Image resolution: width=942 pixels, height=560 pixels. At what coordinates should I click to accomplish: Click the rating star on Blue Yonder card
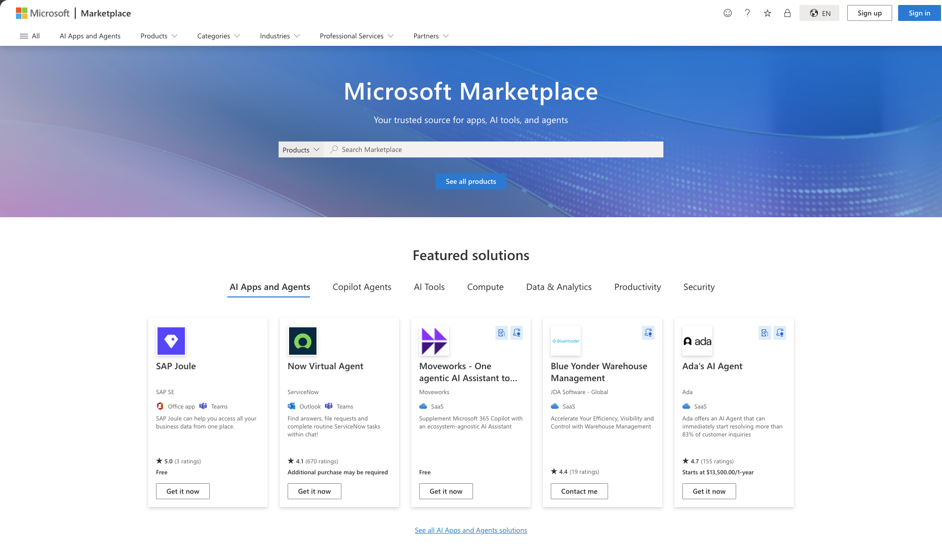pos(554,471)
